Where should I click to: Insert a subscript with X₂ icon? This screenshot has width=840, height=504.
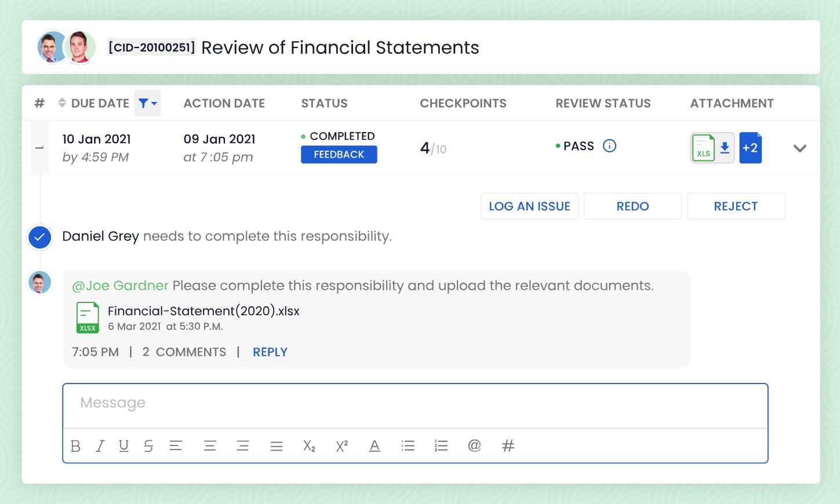coord(309,446)
